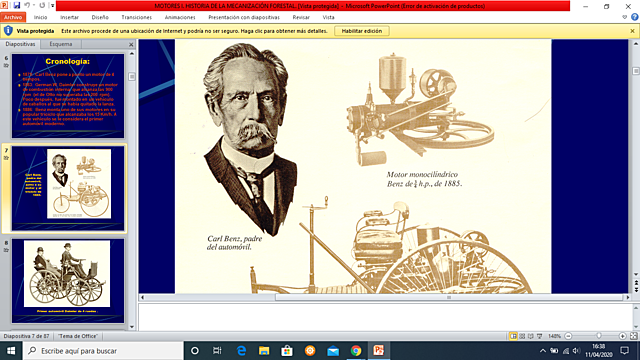Open Task View from taskbar
This screenshot has width=640, height=360.
217,351
